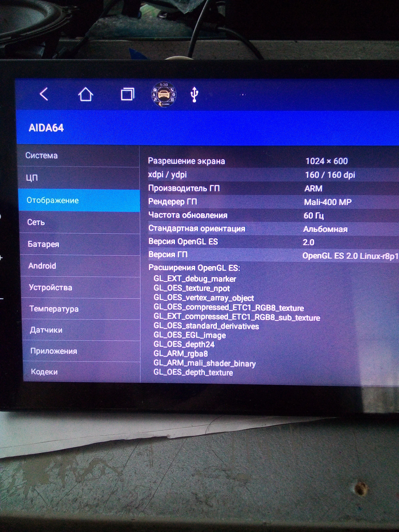Go to the Батарея section
Viewport: 399px width, 532px height.
click(44, 244)
